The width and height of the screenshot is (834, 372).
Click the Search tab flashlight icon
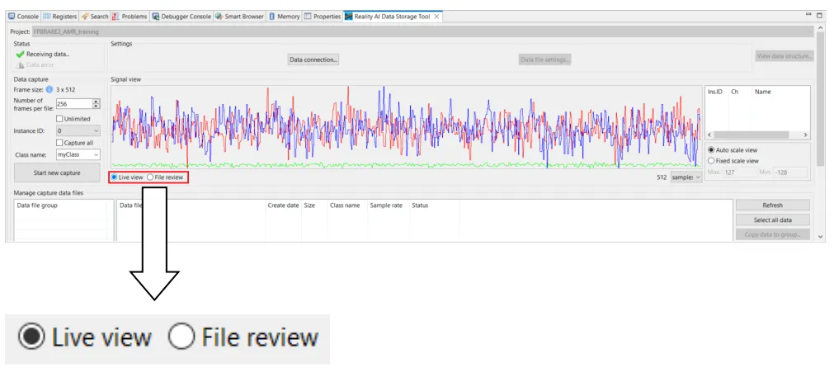coord(85,16)
